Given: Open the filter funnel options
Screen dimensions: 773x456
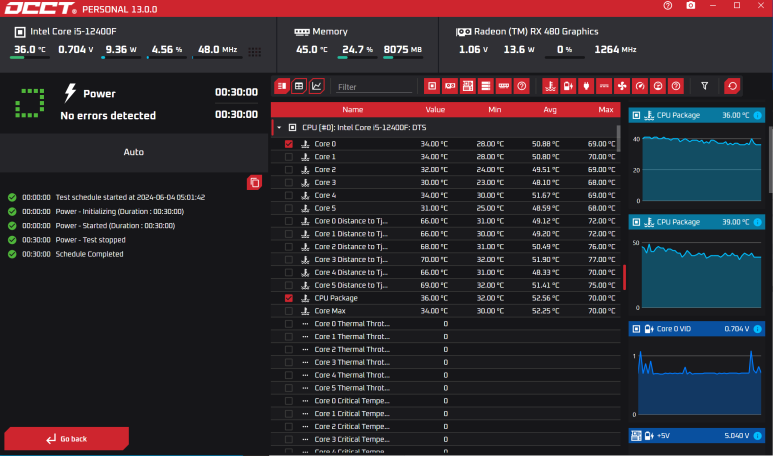Looking at the screenshot, I should [x=704, y=86].
